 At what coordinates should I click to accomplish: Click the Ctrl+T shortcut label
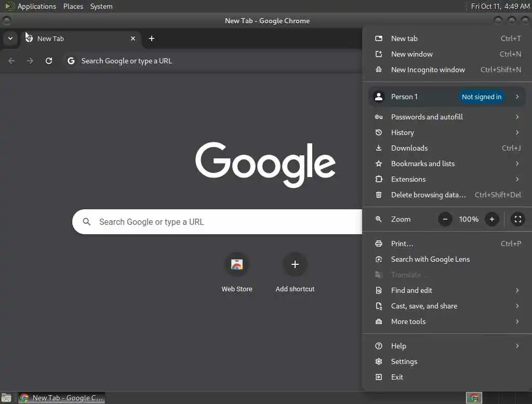(x=511, y=38)
